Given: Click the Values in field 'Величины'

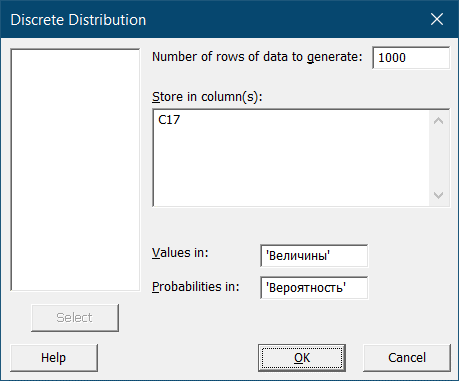Looking at the screenshot, I should [x=314, y=256].
